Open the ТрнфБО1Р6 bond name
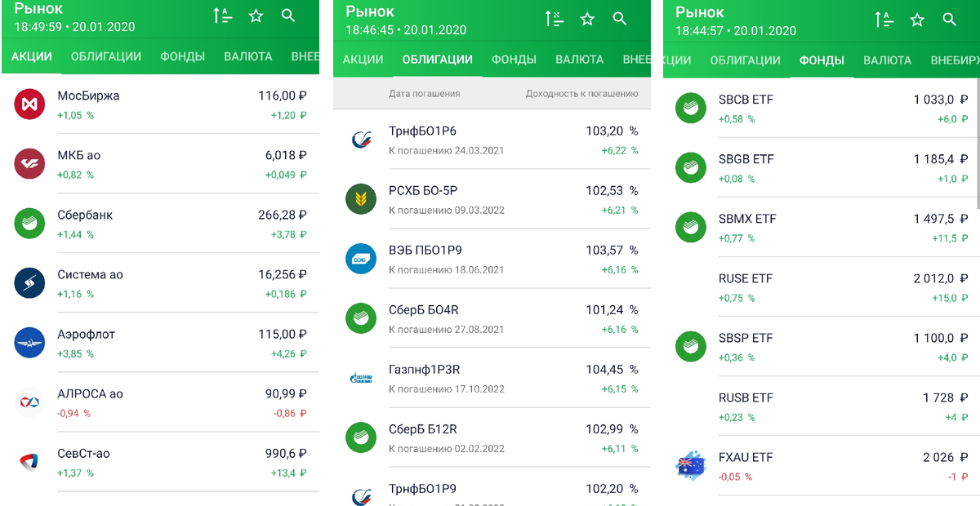 tap(423, 131)
